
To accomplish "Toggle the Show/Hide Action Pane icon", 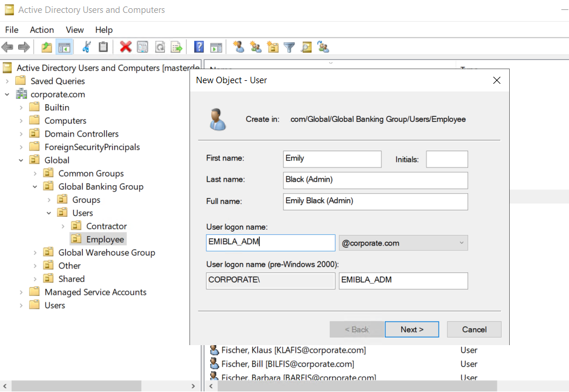I will (x=216, y=47).
